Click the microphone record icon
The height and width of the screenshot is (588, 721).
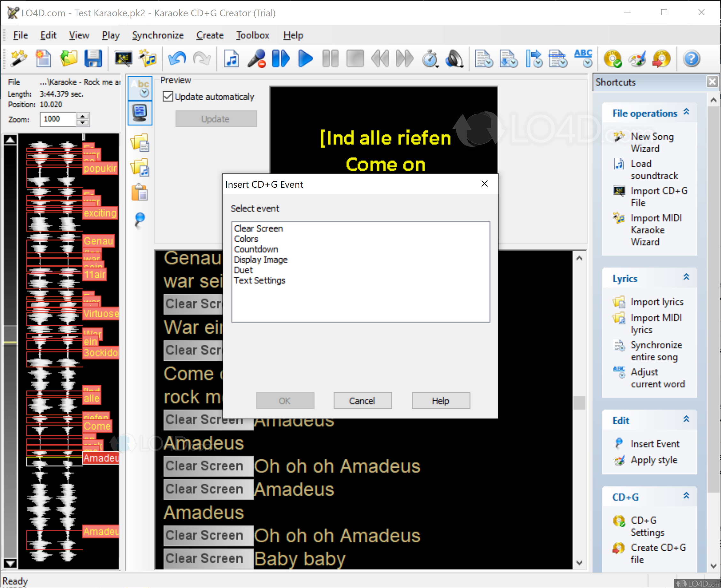(256, 58)
